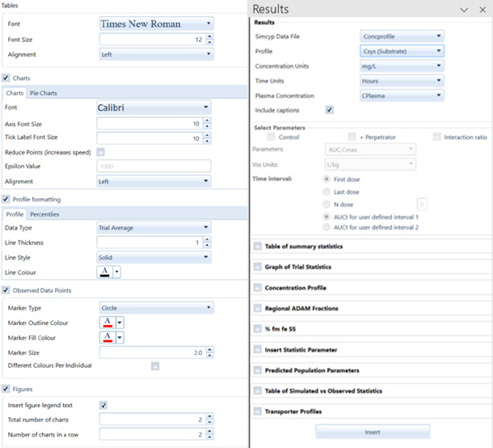Check Transporter Profiles
The height and width of the screenshot is (448, 493).
258,411
